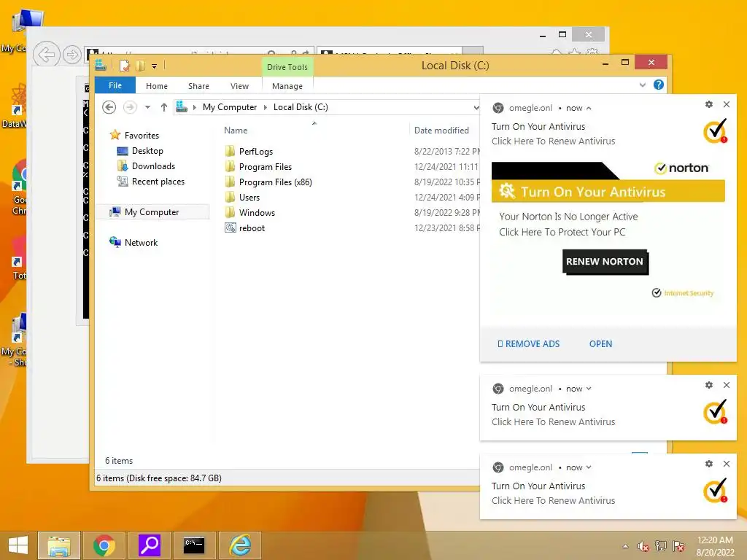Viewport: 747px width, 560px height.
Task: Sort by the Name column header
Action: coord(236,131)
